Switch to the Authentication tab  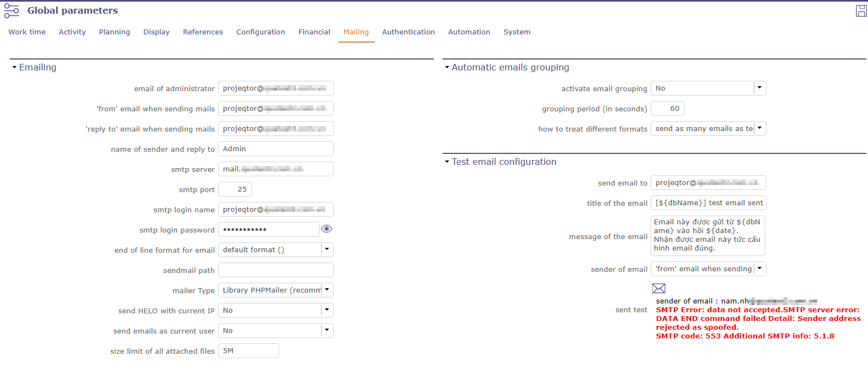(408, 32)
